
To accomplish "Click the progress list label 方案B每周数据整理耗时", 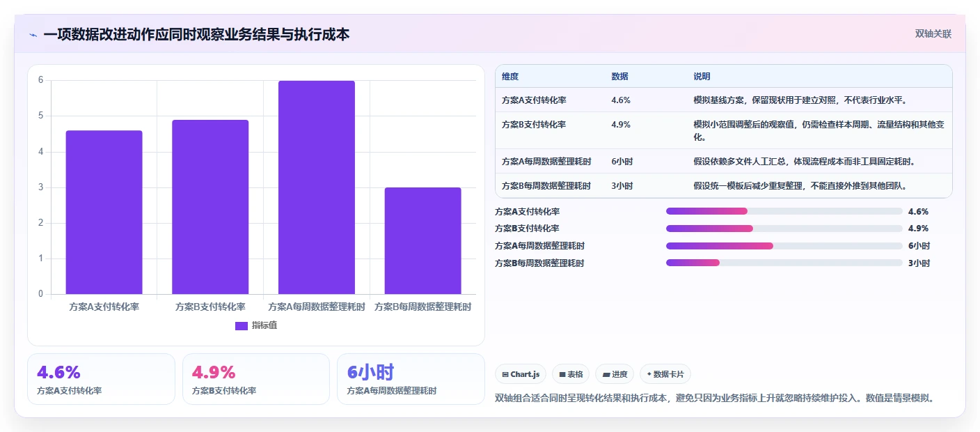I will coord(539,263).
